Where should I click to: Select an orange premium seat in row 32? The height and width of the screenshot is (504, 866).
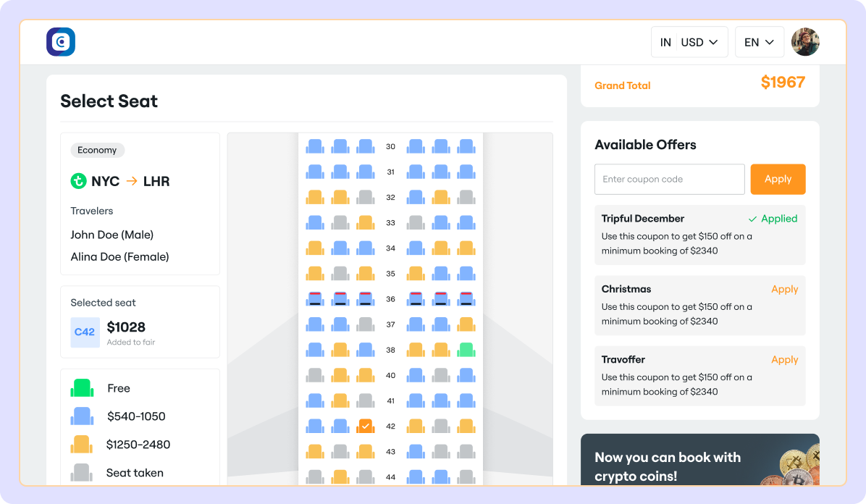pyautogui.click(x=314, y=197)
